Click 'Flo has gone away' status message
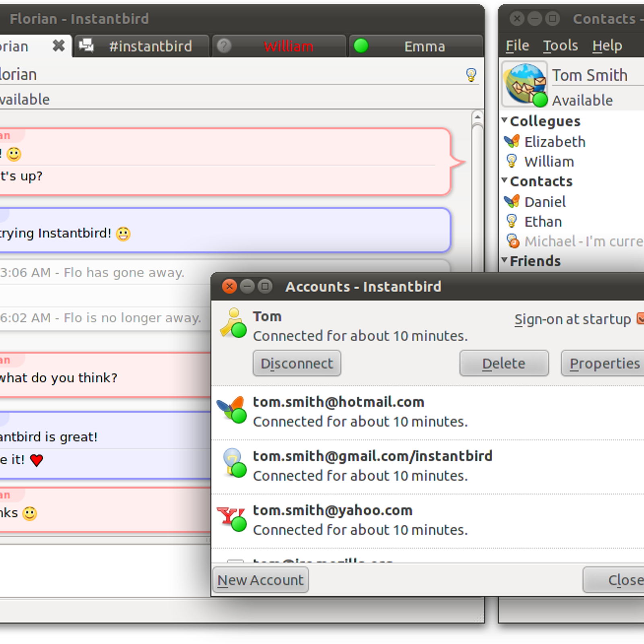 tap(92, 272)
